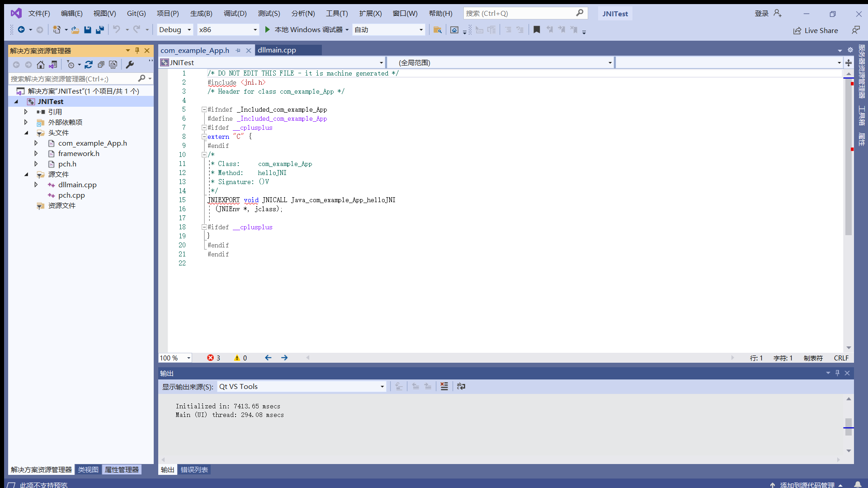Open the 调试(D) menu
This screenshot has height=488, width=868.
pos(235,14)
